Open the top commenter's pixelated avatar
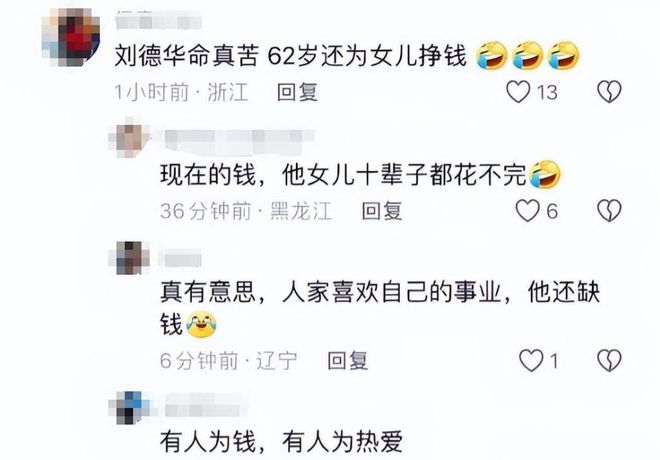 tap(71, 38)
